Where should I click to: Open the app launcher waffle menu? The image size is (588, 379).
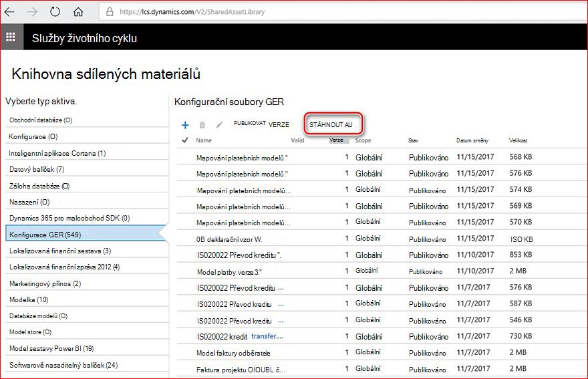point(11,37)
